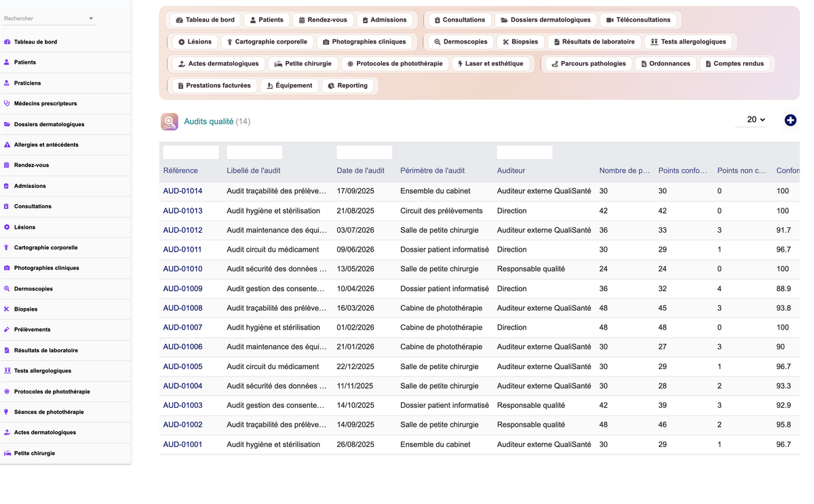Click the Résultats de laboratoire icon in the top menu
This screenshot has width=814, height=504.
(557, 42)
